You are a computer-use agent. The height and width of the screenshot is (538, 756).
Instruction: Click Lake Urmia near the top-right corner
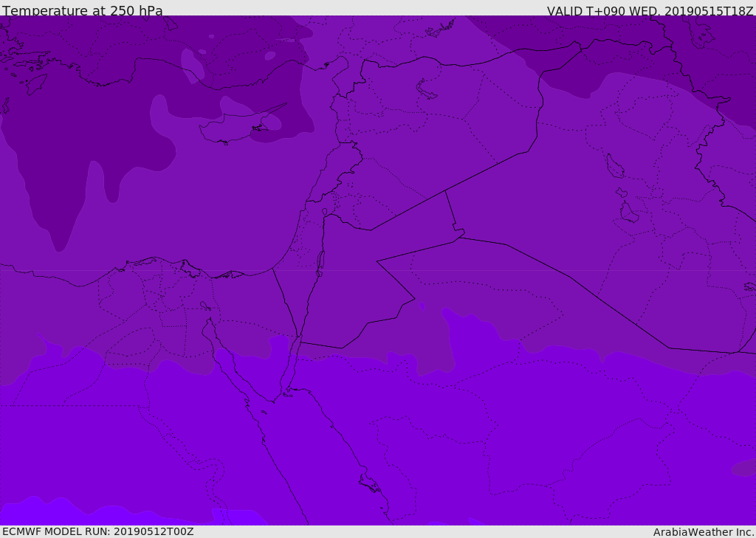point(703,32)
